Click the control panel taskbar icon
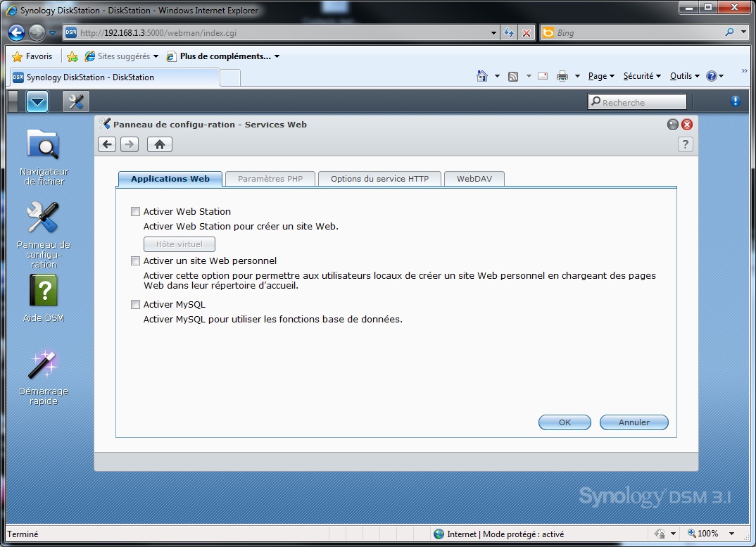Viewport: 756px width, 547px height. [76, 101]
